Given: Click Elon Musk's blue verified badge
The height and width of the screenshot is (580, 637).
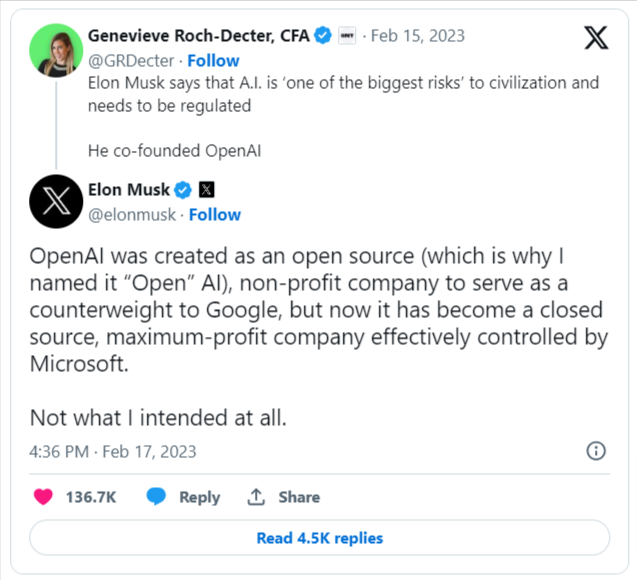Looking at the screenshot, I should [184, 189].
